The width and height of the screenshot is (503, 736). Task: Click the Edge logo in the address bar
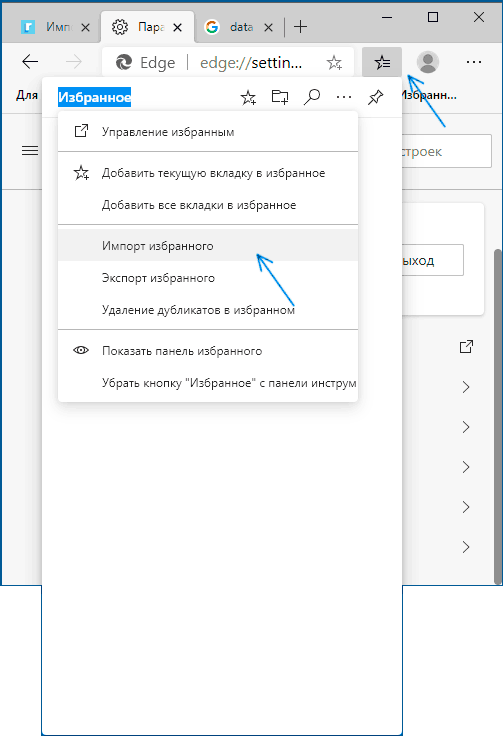124,62
